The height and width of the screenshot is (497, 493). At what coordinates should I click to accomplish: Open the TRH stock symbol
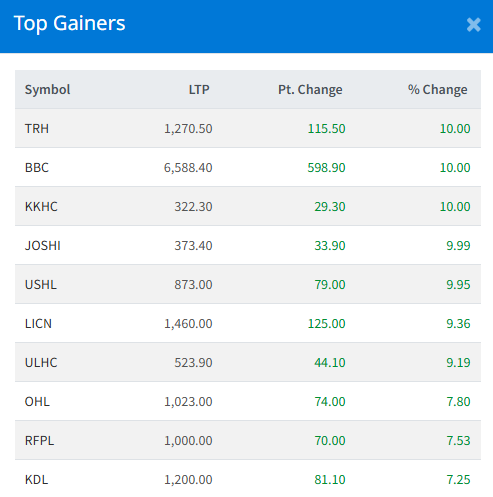tap(37, 129)
